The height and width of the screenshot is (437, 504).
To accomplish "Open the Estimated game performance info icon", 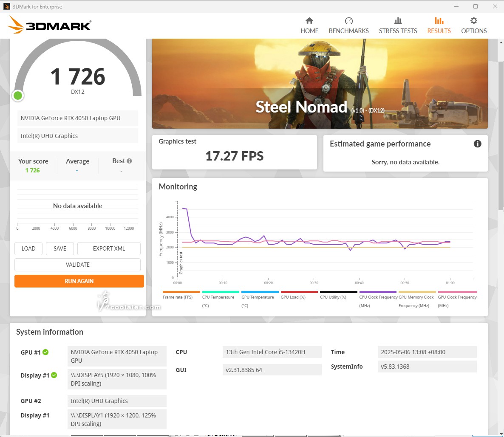I will point(477,144).
